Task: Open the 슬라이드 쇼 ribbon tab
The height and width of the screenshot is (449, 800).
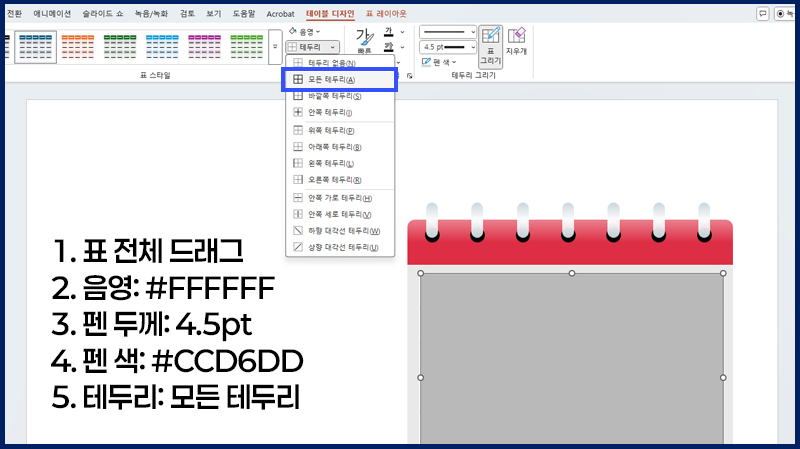Action: click(103, 14)
